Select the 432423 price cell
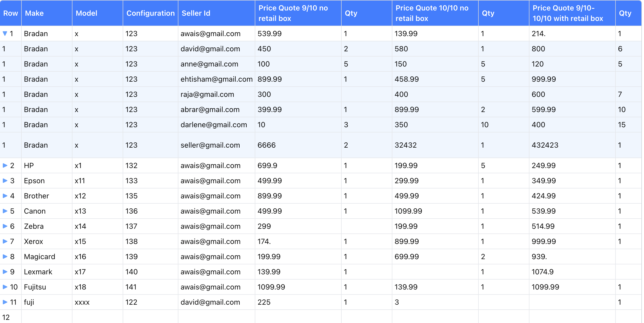Viewport: 644px width, 323px height. [x=572, y=145]
